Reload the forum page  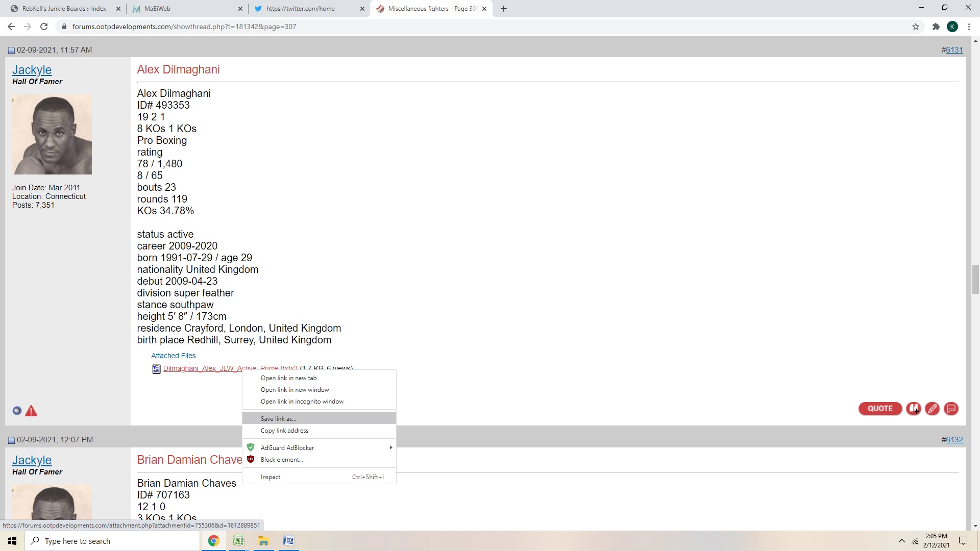(44, 27)
